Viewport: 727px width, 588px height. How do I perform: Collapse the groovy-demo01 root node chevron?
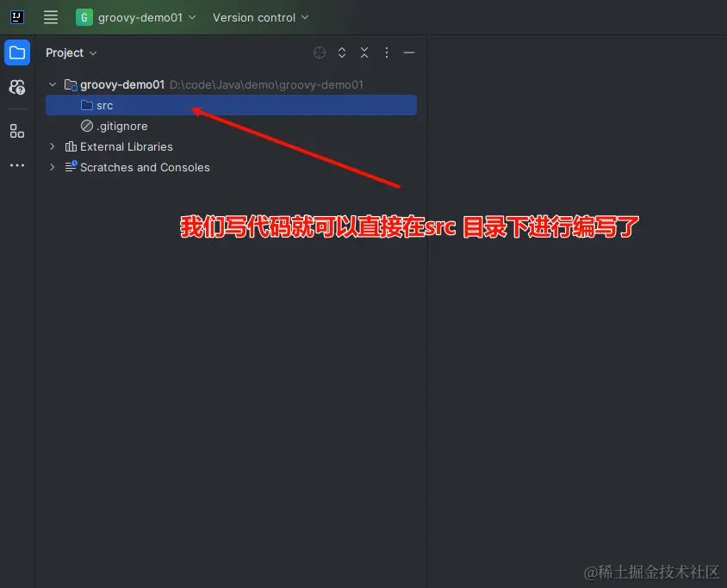(53, 84)
